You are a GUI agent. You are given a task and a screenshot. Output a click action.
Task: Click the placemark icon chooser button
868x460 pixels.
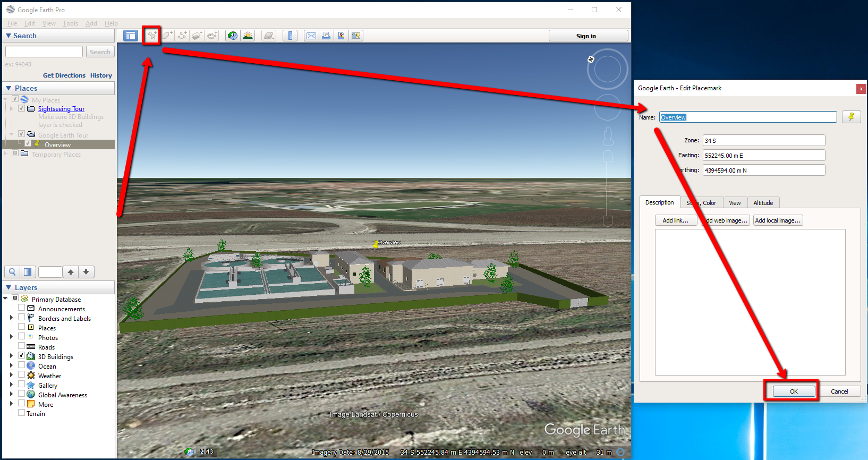tap(851, 117)
